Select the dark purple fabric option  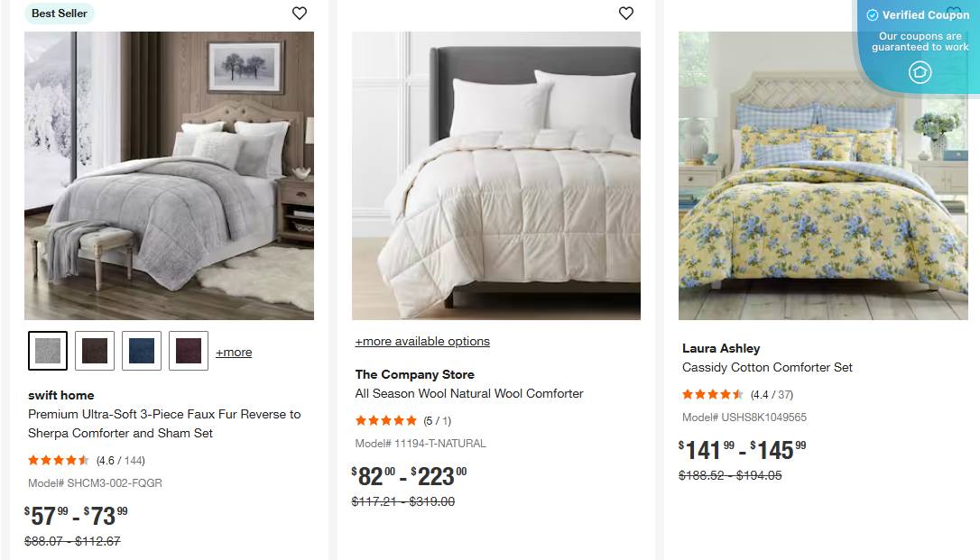[188, 351]
